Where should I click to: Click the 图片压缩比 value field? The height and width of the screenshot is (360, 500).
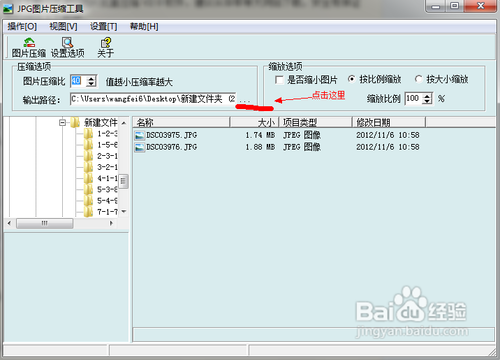(78, 81)
